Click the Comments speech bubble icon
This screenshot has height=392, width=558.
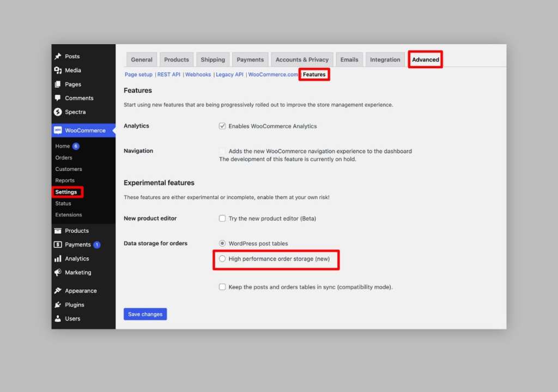58,98
